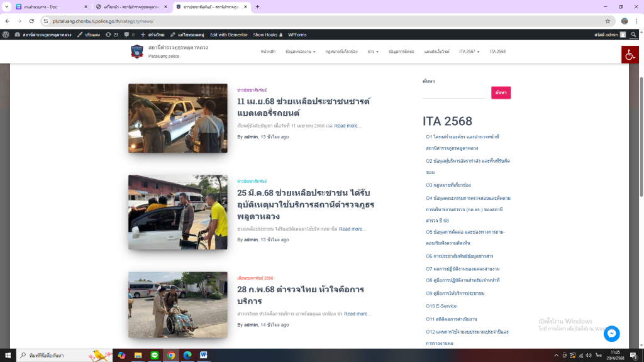Open a new browser tab
This screenshot has height=362, width=644.
coord(257,7)
